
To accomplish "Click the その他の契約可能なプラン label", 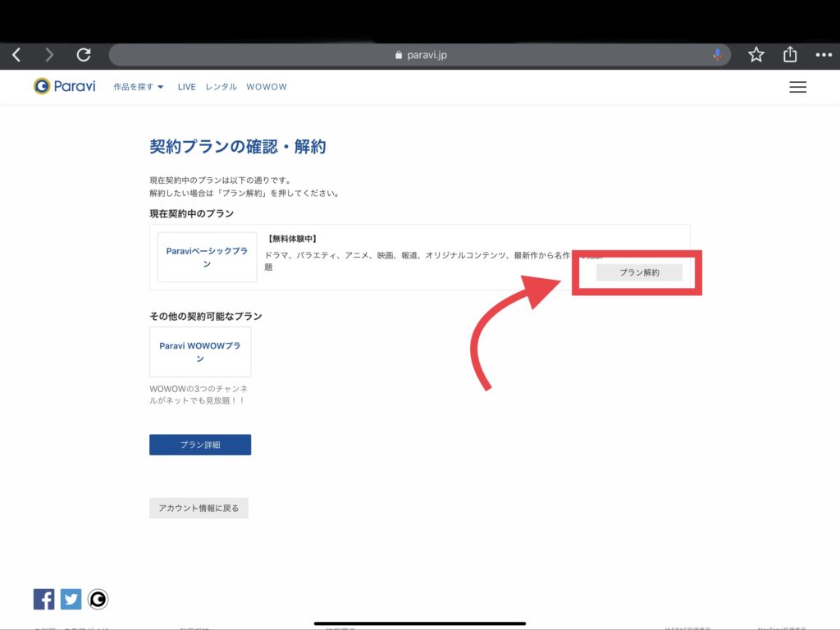I will tap(206, 316).
